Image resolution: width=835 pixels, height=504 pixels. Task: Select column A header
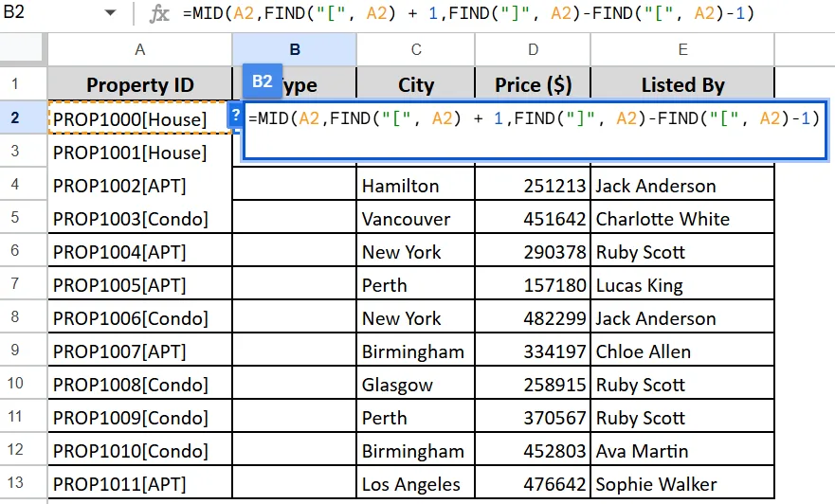(140, 49)
